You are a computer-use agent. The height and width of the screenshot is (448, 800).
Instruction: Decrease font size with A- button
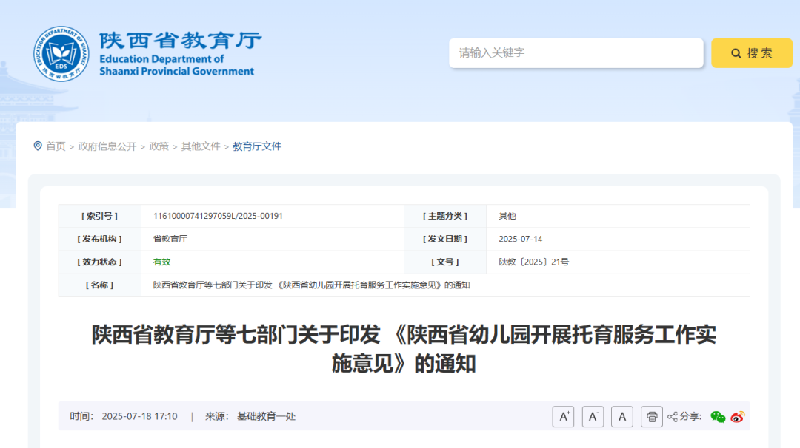tap(593, 417)
